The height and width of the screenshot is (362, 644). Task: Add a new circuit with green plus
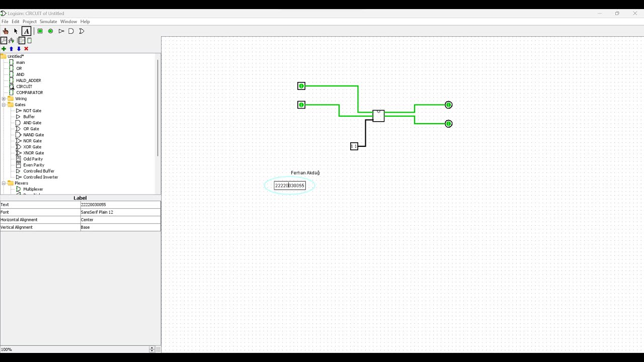point(4,49)
